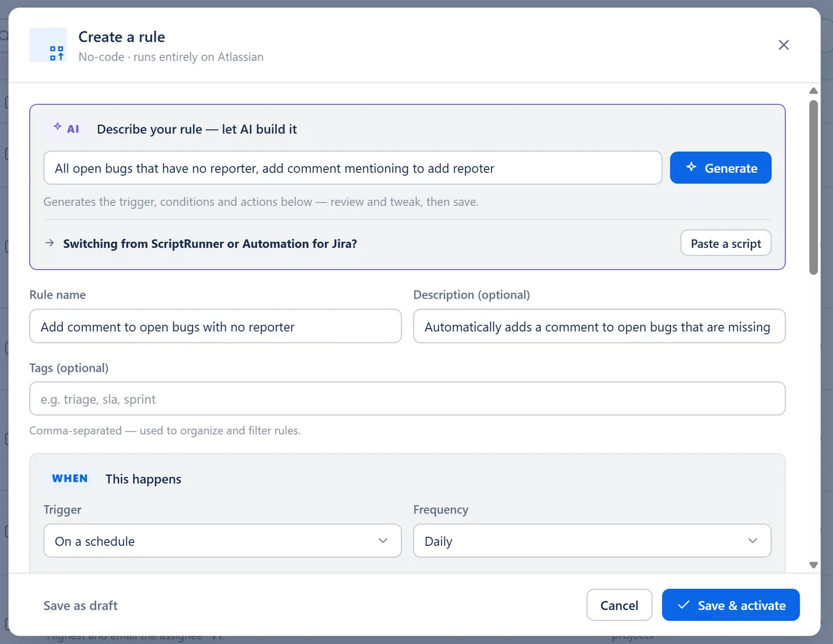Viewport: 833px width, 644px height.
Task: Edit the Description optional field
Action: [599, 326]
